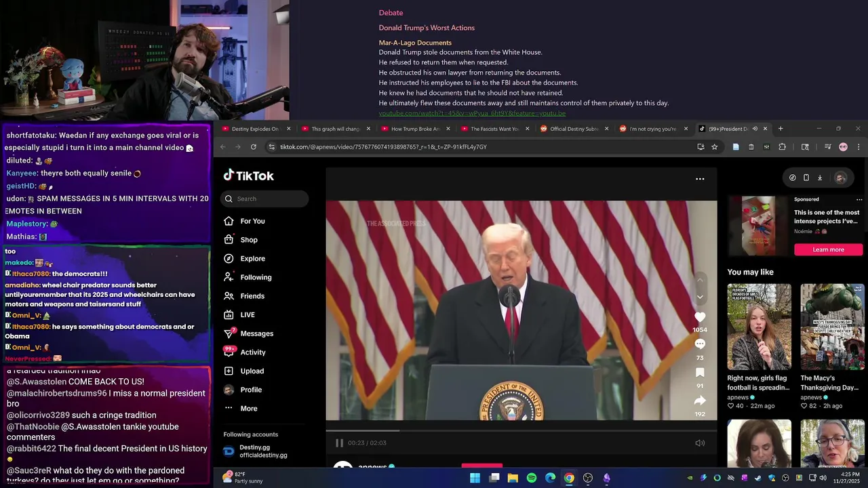This screenshot has width=868, height=488.
Task: Open the TikTok account avatar menu
Action: [x=840, y=178]
